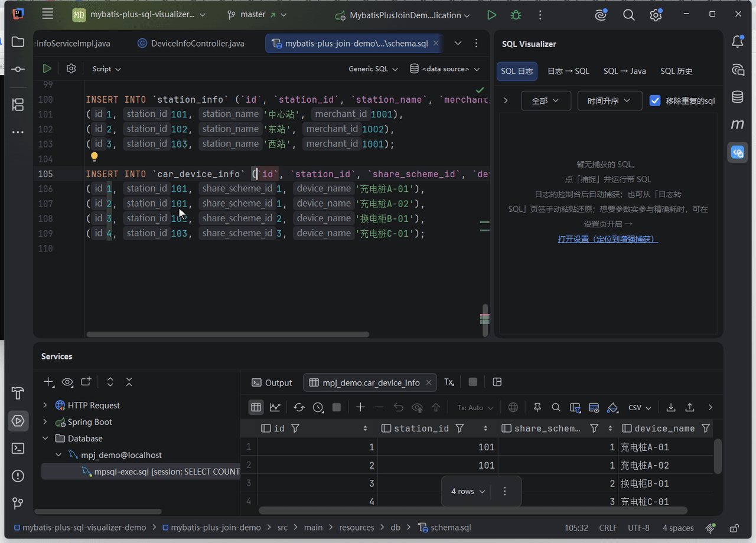
Task: Toggle filter on the station_id column
Action: coord(460,428)
